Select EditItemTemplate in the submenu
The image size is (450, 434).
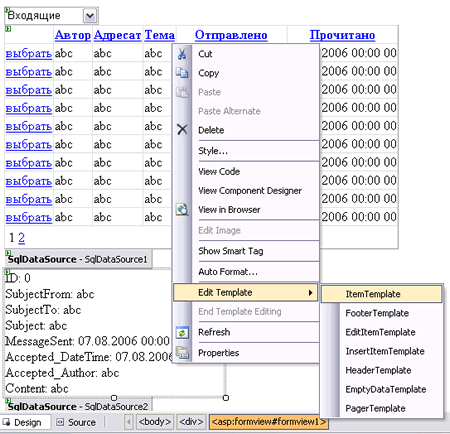coord(382,332)
